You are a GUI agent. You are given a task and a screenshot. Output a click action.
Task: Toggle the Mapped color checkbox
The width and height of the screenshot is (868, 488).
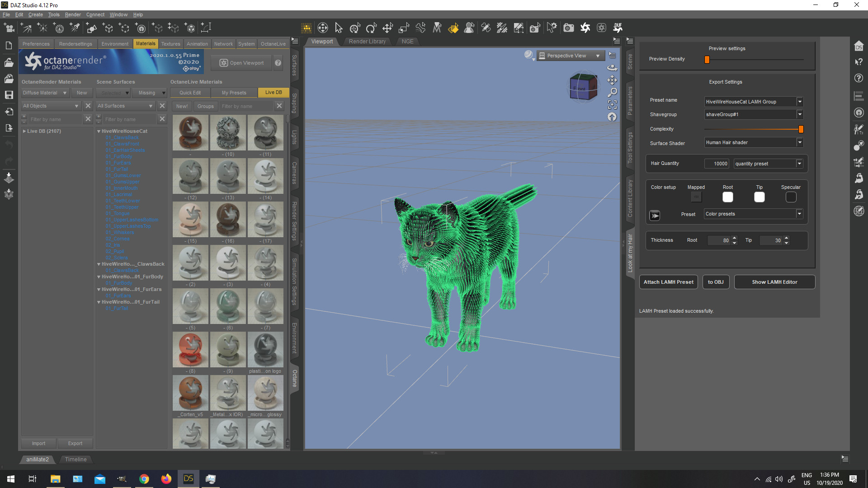(x=696, y=197)
